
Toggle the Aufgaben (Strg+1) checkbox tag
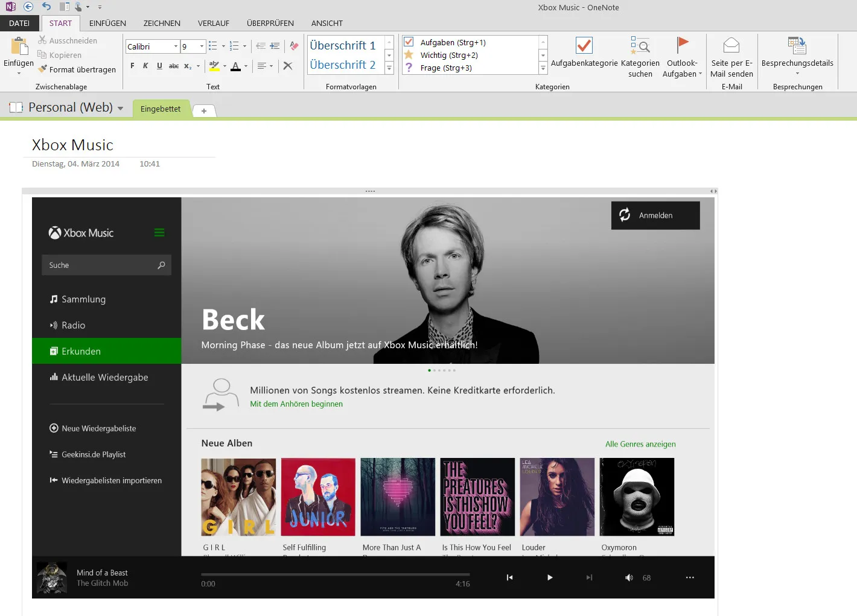409,42
